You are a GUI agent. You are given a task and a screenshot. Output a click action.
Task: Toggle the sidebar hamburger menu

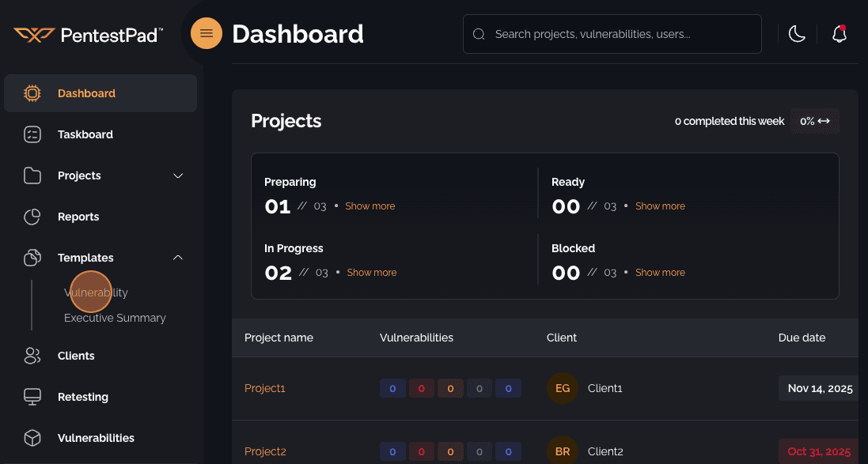[x=206, y=33]
